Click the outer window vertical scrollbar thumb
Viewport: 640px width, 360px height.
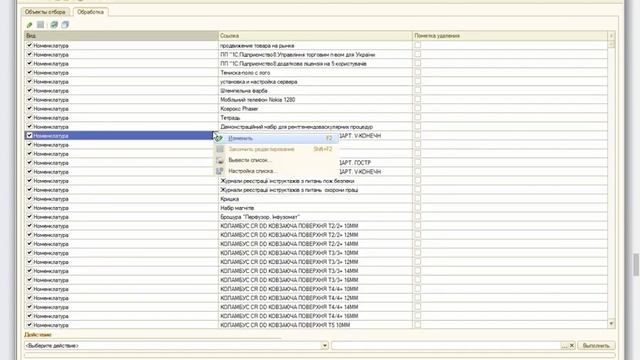(636, 265)
